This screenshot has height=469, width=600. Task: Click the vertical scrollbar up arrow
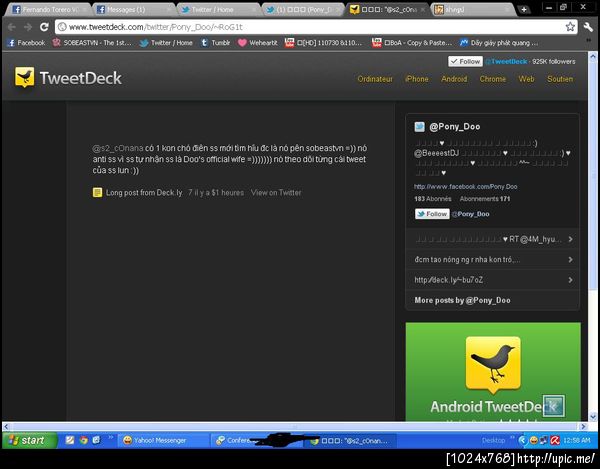593,57
